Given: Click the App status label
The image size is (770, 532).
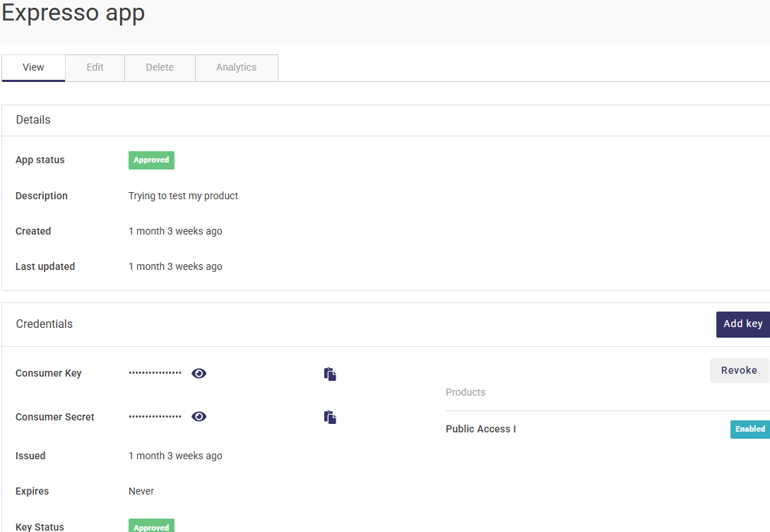Looking at the screenshot, I should coord(40,160).
